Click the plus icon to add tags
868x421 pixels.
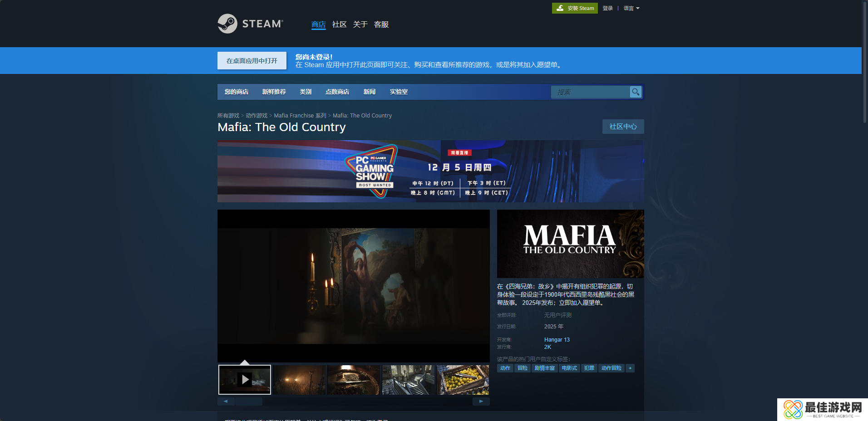[630, 368]
